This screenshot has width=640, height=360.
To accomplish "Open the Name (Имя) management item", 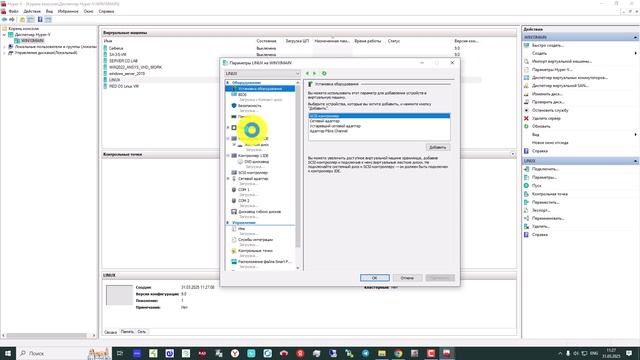I will 241,229.
